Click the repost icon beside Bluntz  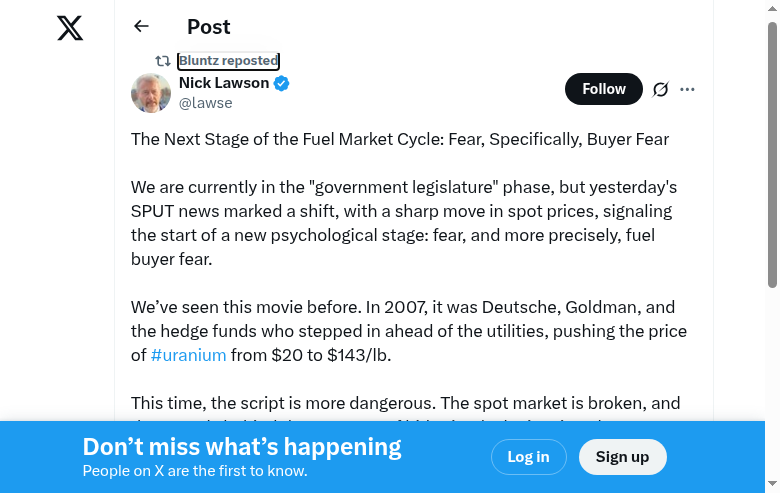point(163,61)
